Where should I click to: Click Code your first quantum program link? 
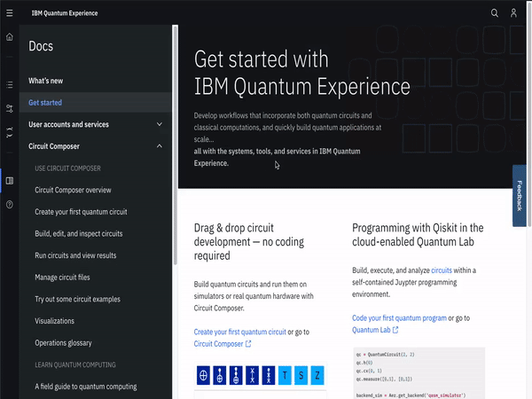click(399, 318)
